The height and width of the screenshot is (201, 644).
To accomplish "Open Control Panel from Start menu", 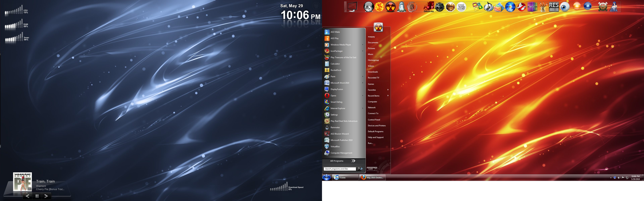I will coord(374,120).
